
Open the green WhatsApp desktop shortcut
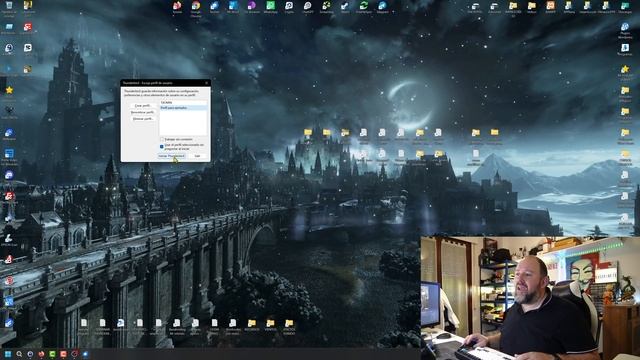[x=270, y=6]
